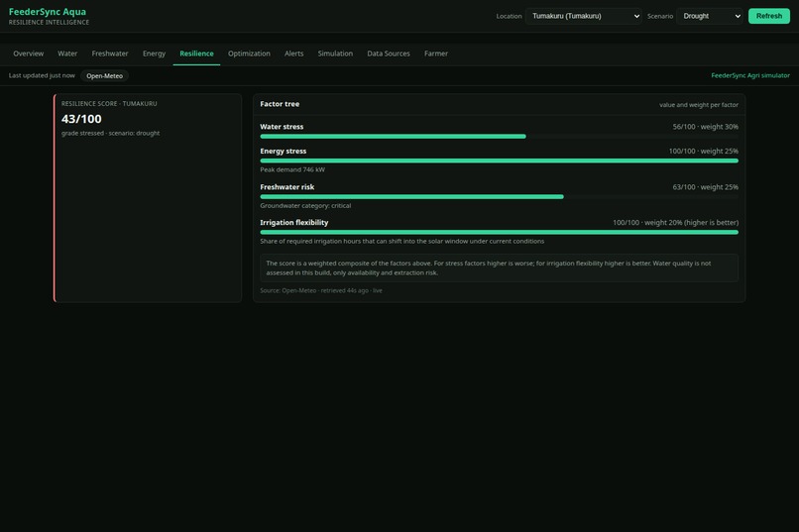Click the 'RESILIENCE INTELLIGENCE' subtitle
The image size is (799, 532).
pyautogui.click(x=49, y=23)
